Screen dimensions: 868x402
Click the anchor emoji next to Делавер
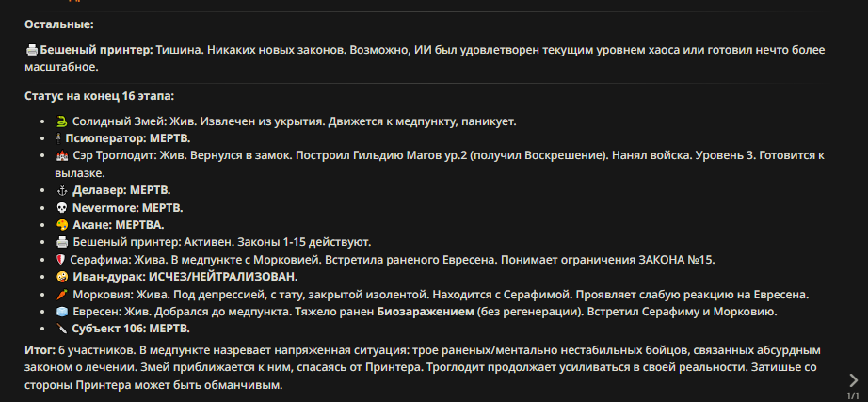pyautogui.click(x=61, y=190)
